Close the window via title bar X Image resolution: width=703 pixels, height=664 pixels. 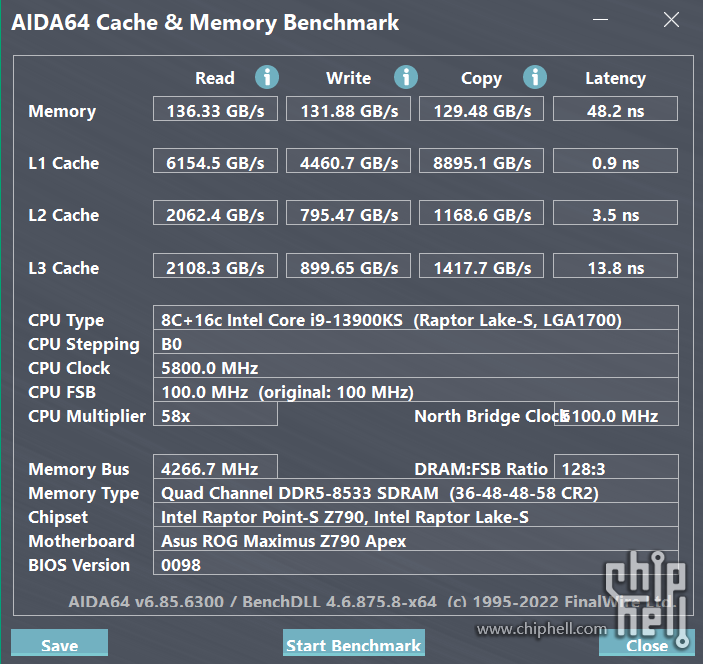click(x=671, y=20)
